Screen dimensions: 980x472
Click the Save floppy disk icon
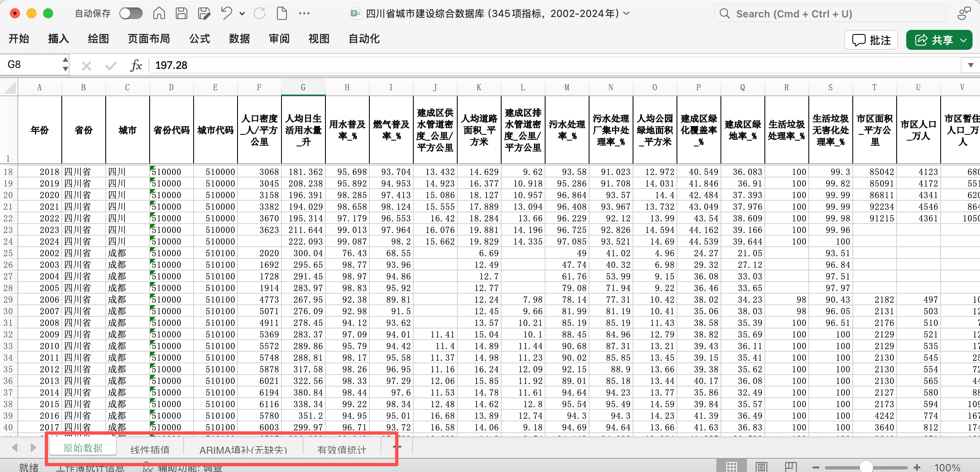[x=182, y=14]
